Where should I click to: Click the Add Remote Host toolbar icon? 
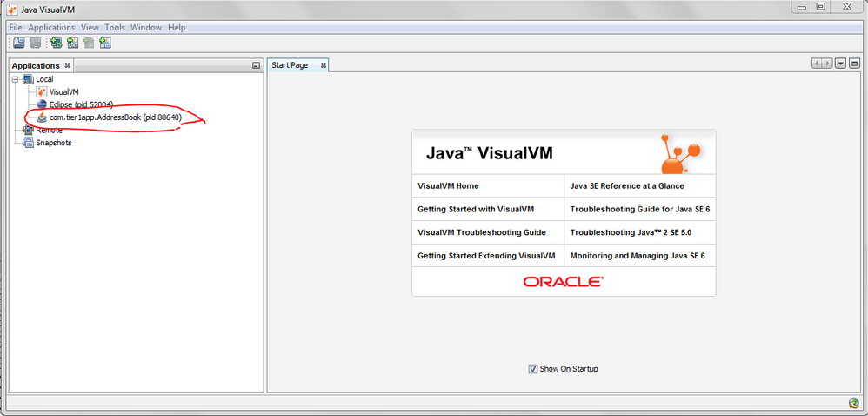pyautogui.click(x=56, y=43)
